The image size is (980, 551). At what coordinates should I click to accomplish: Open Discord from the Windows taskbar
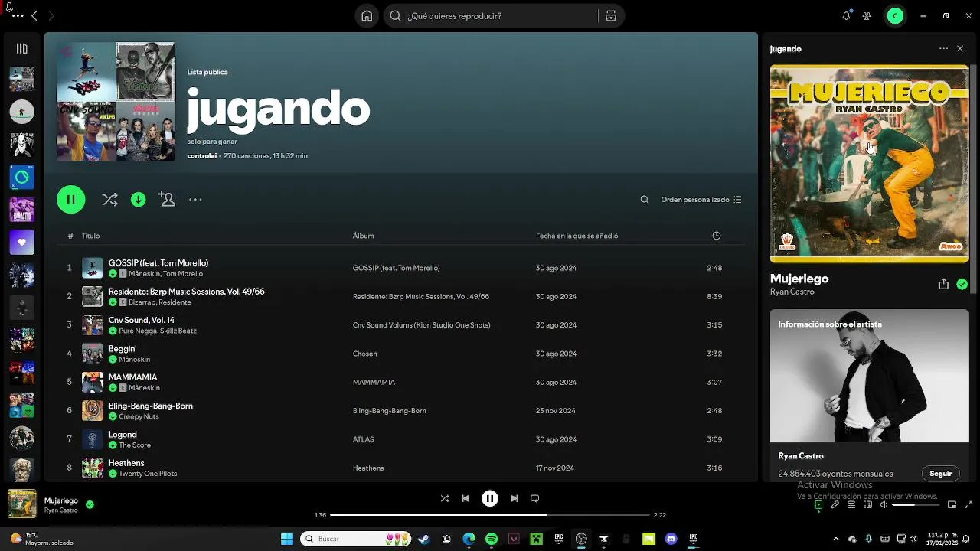(x=671, y=539)
